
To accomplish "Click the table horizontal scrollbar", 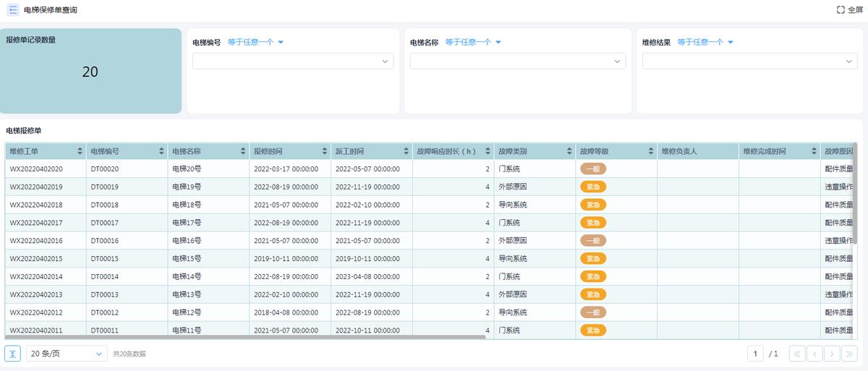I will pos(246,336).
